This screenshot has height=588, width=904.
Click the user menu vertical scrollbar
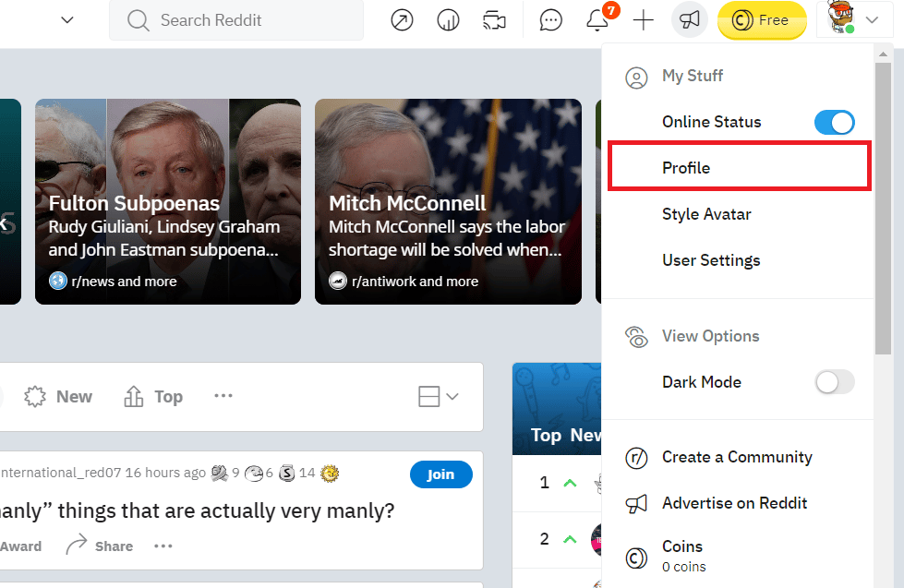(x=883, y=209)
